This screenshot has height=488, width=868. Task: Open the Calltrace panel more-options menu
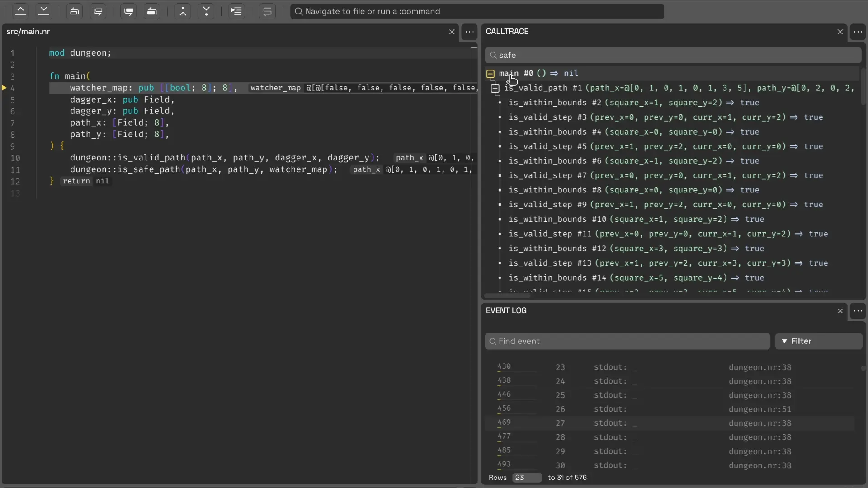pyautogui.click(x=858, y=32)
